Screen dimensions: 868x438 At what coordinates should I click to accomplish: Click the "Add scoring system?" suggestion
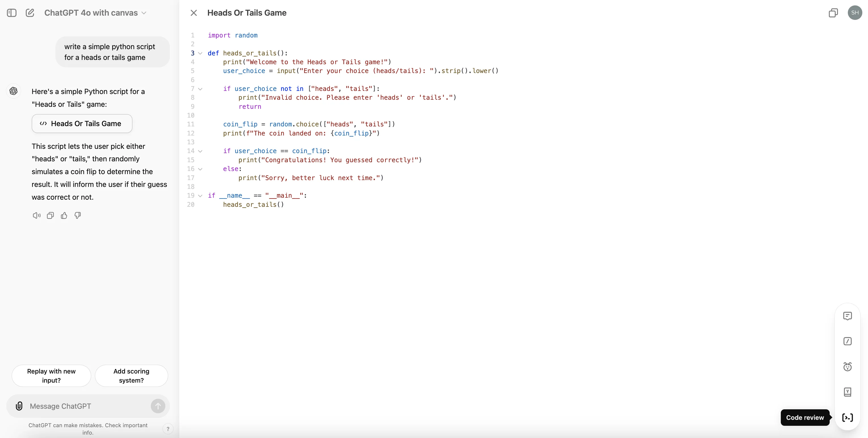[x=131, y=376]
